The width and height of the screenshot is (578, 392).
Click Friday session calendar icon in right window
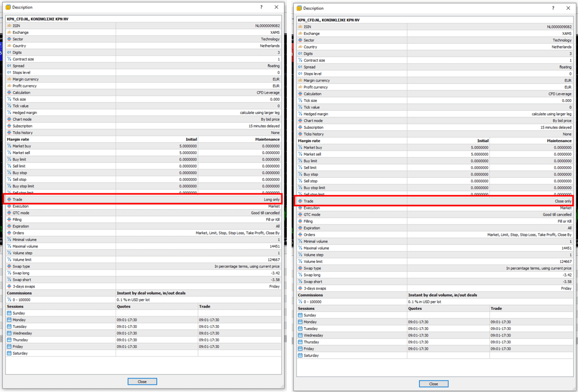coord(300,349)
